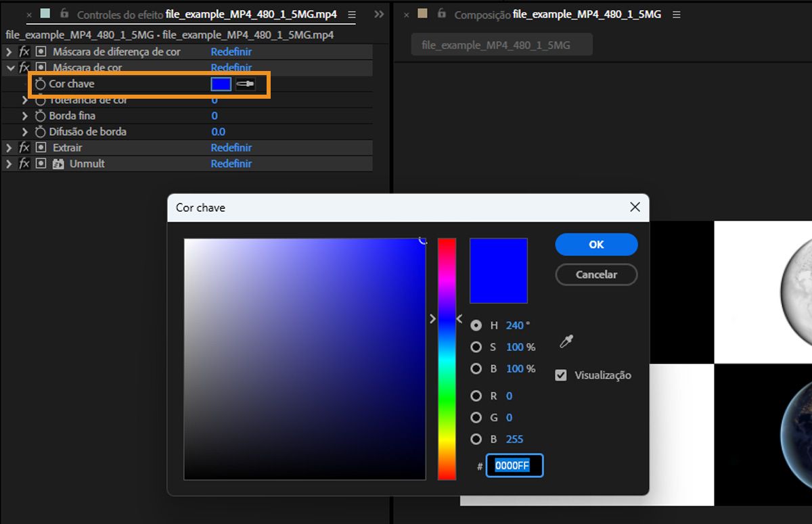Select the S saturation radio button

(x=476, y=347)
